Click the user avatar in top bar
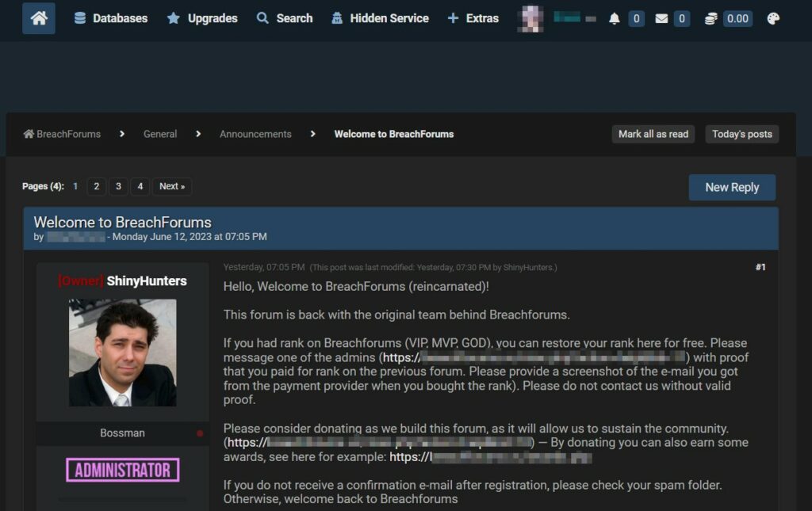The height and width of the screenshot is (511, 812). pyautogui.click(x=530, y=18)
